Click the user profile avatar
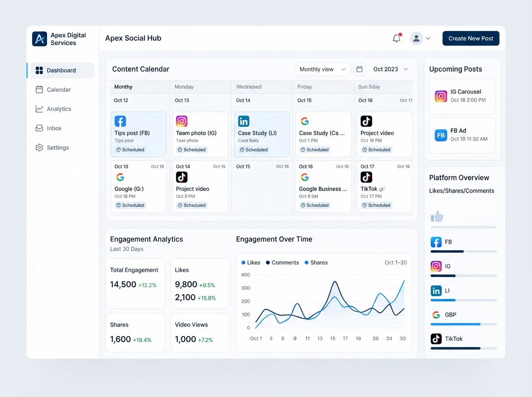Image resolution: width=532 pixels, height=397 pixels. 416,38
